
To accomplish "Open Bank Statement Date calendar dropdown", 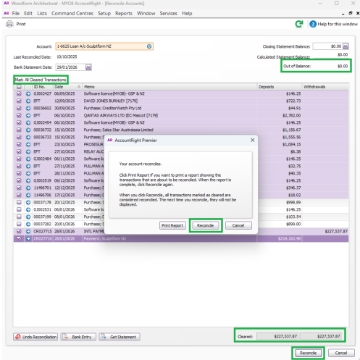I will (x=88, y=67).
